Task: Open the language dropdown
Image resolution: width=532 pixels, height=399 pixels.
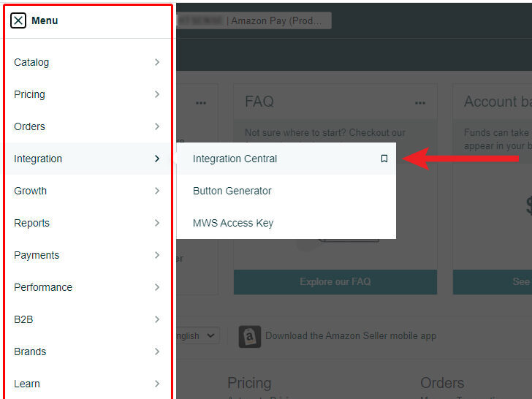Action: [x=198, y=335]
